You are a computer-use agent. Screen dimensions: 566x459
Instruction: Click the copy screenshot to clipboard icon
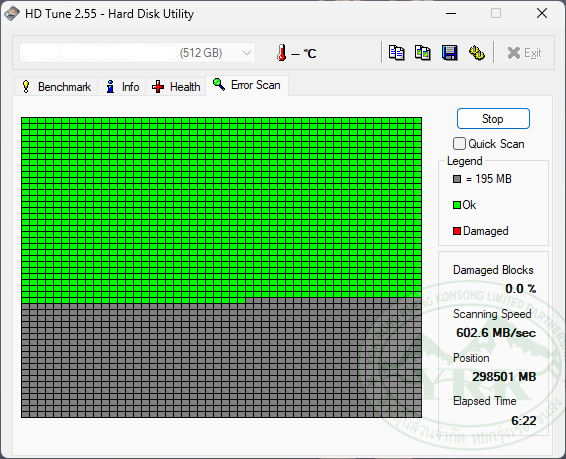423,53
